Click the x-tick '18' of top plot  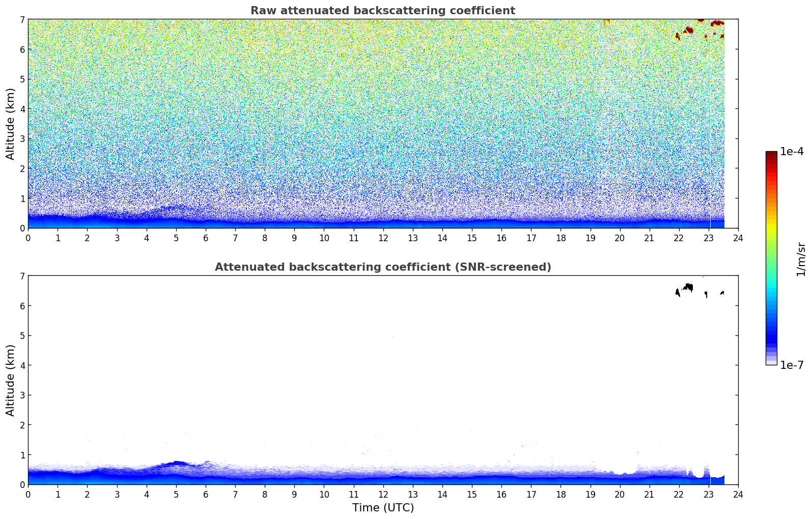click(561, 238)
